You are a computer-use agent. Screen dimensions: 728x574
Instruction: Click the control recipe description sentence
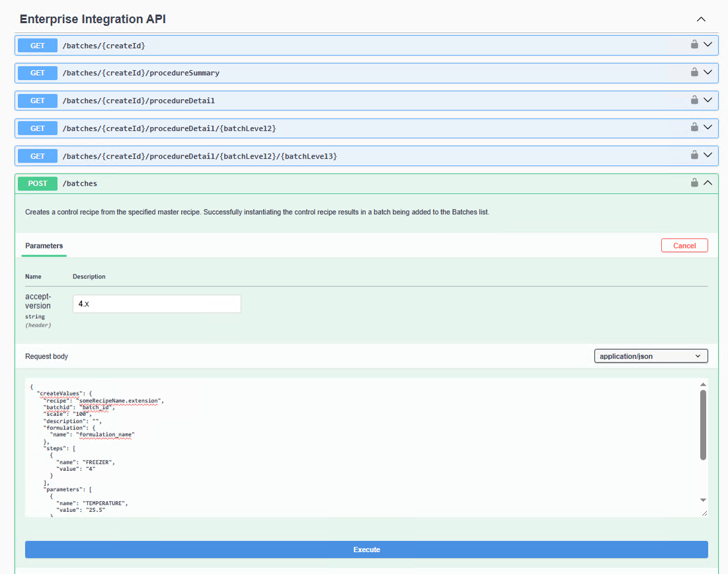coord(257,212)
